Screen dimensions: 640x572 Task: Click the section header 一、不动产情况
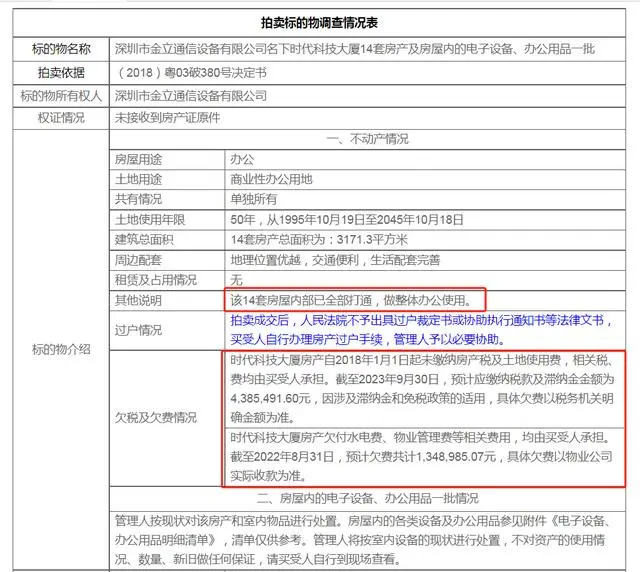[x=367, y=139]
